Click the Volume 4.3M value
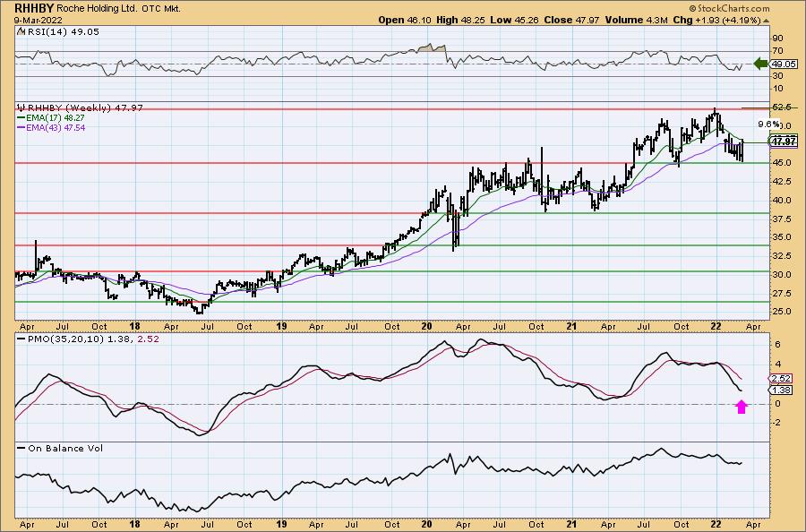Image resolution: width=806 pixels, height=532 pixels. (x=637, y=20)
